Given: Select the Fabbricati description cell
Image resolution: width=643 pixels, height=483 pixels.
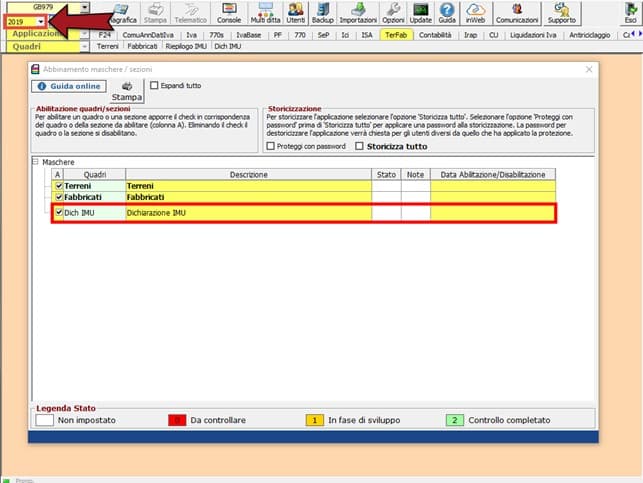Looking at the screenshot, I should pyautogui.click(x=249, y=197).
